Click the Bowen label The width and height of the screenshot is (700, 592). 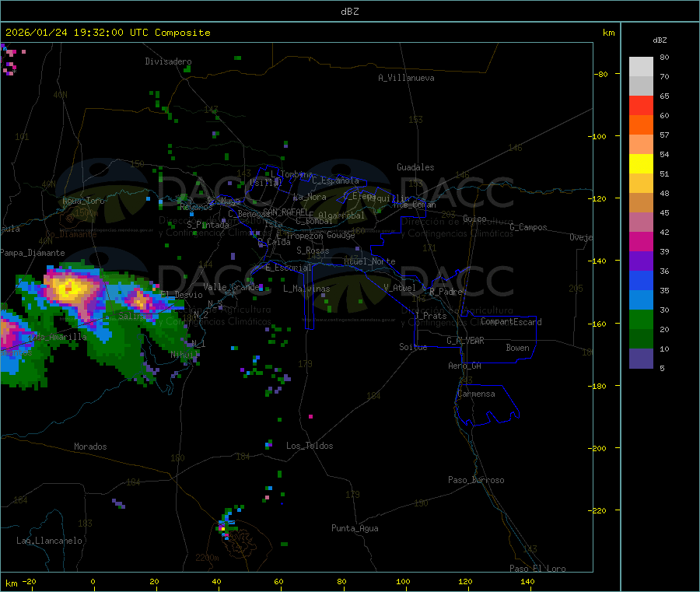517,348
